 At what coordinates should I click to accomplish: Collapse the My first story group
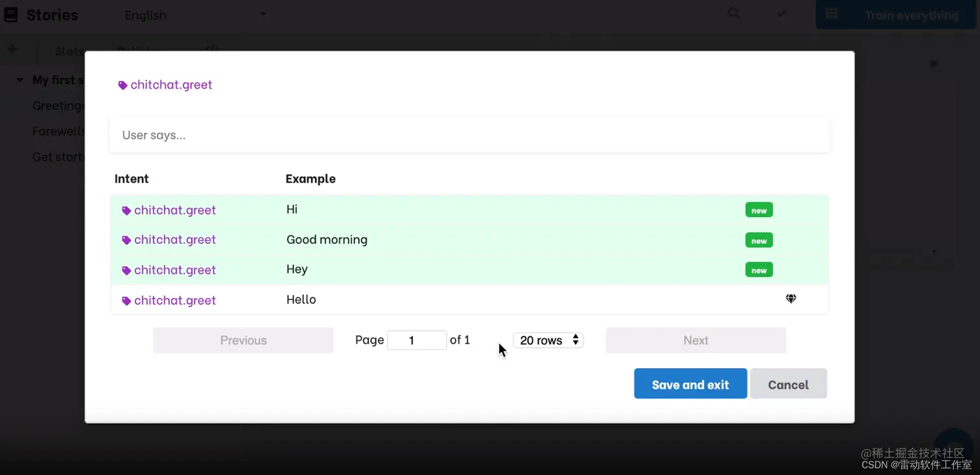pyautogui.click(x=19, y=80)
